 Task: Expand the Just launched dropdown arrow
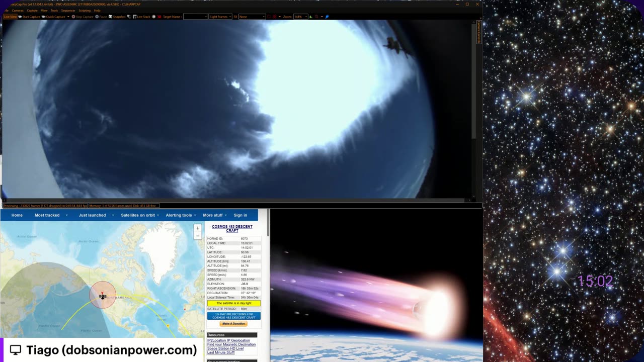pyautogui.click(x=113, y=215)
